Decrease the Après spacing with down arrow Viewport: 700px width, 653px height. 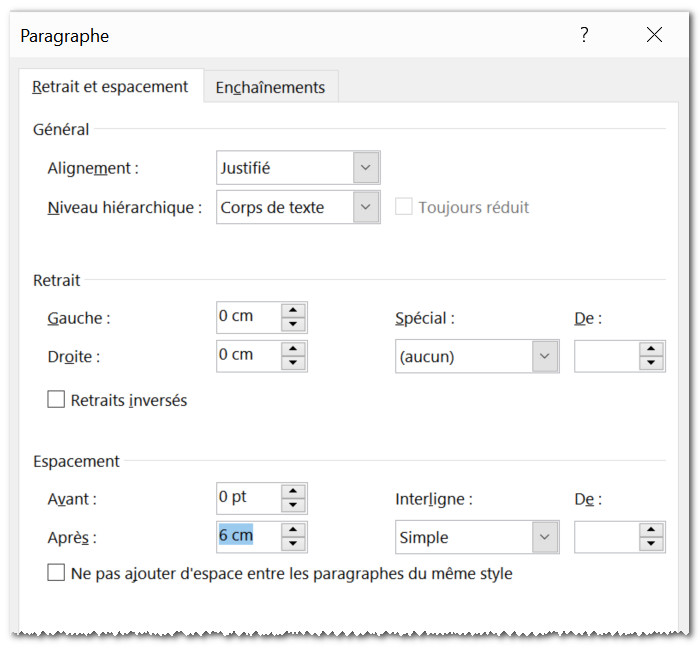click(293, 544)
